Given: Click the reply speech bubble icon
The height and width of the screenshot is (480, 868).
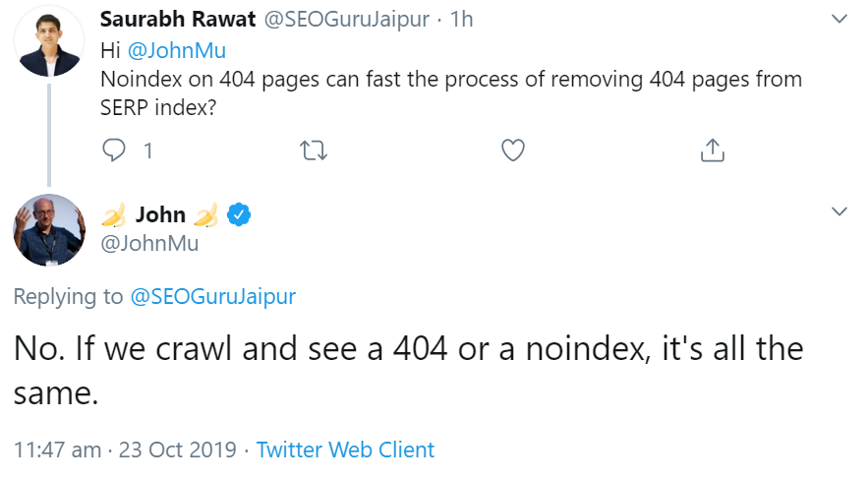Looking at the screenshot, I should point(115,150).
